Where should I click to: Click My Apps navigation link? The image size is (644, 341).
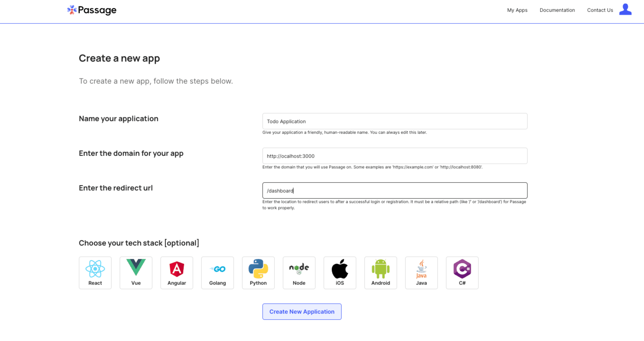(x=517, y=10)
